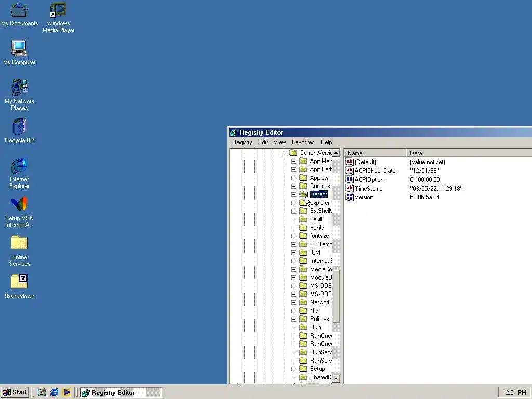Click the ICM key folder icon
532x399 pixels.
(303, 252)
